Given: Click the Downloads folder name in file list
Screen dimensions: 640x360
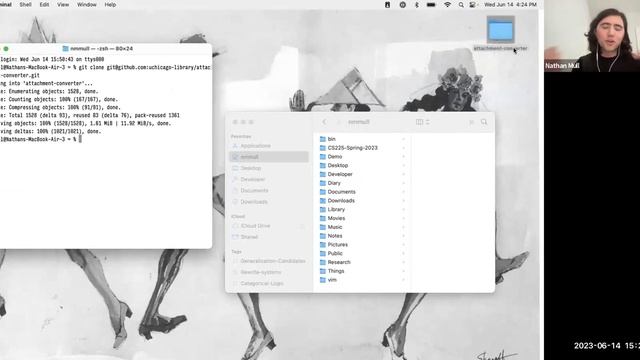Looking at the screenshot, I should coord(341,201).
